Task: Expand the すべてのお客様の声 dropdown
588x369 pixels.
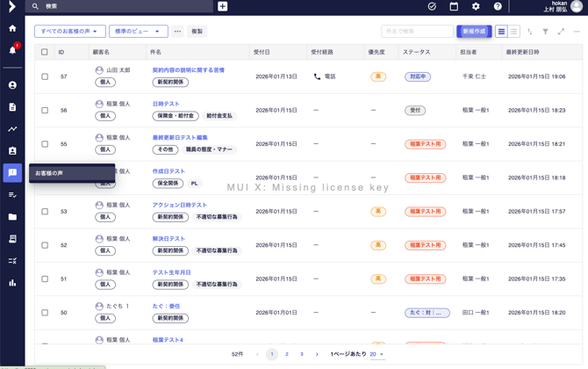Action: [x=70, y=32]
